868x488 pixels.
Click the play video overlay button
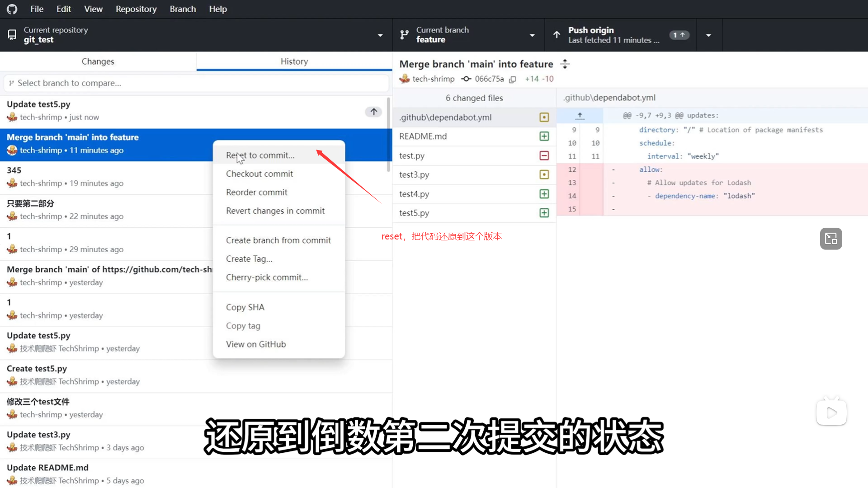point(831,413)
